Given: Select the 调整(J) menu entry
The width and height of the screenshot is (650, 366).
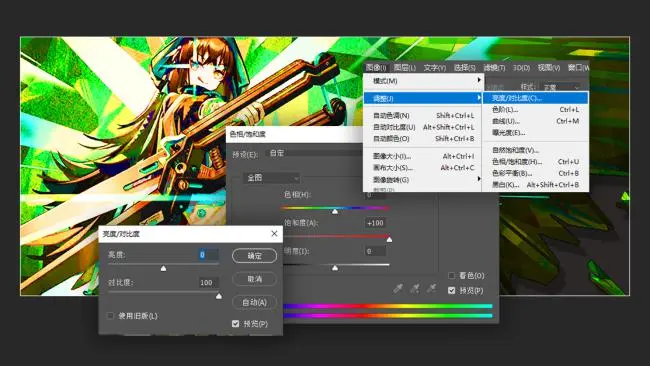Looking at the screenshot, I should [x=422, y=98].
